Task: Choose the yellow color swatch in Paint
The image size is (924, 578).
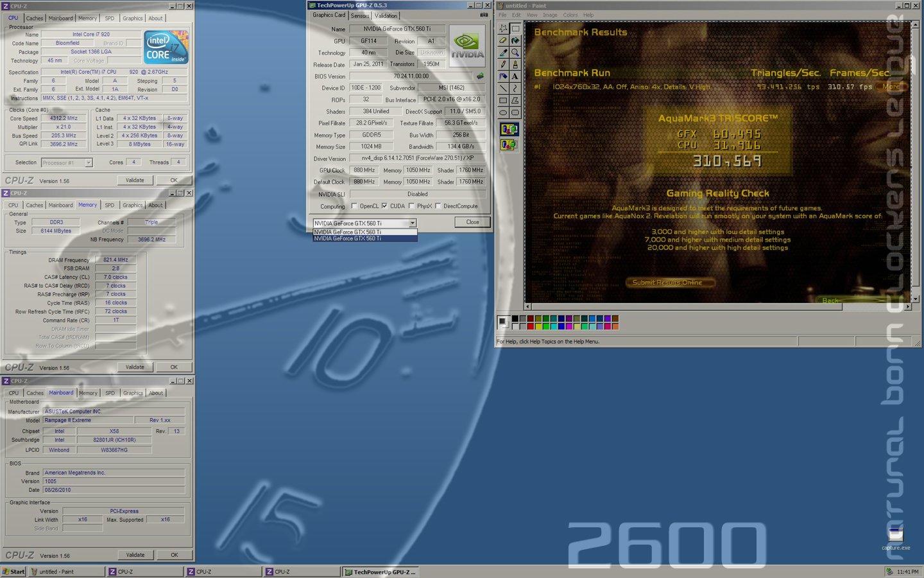Action: tap(538, 326)
